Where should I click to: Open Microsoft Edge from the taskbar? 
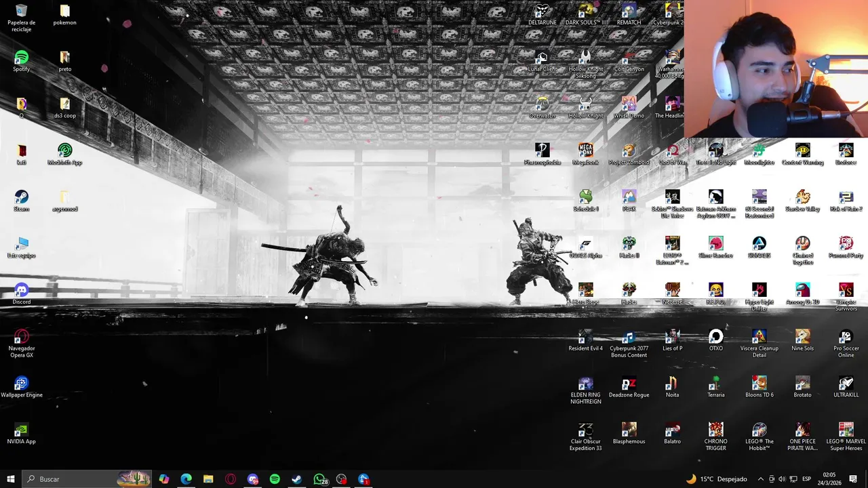(x=186, y=479)
